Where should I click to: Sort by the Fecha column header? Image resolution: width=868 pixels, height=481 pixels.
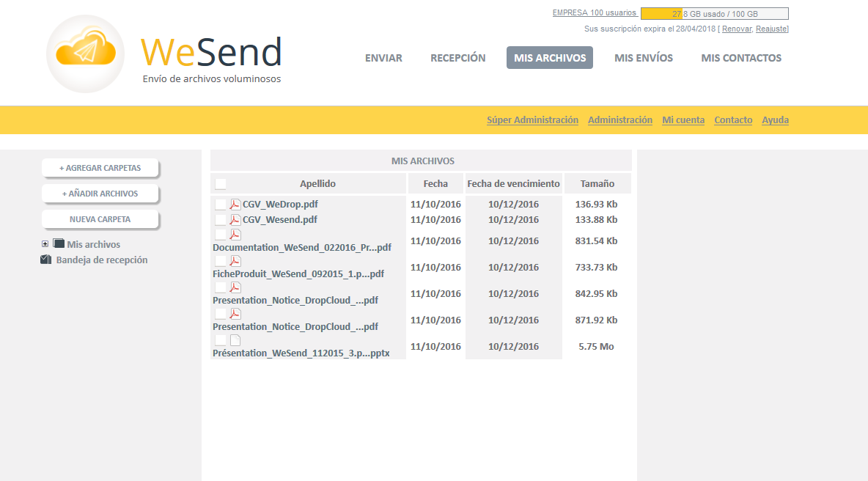click(435, 184)
